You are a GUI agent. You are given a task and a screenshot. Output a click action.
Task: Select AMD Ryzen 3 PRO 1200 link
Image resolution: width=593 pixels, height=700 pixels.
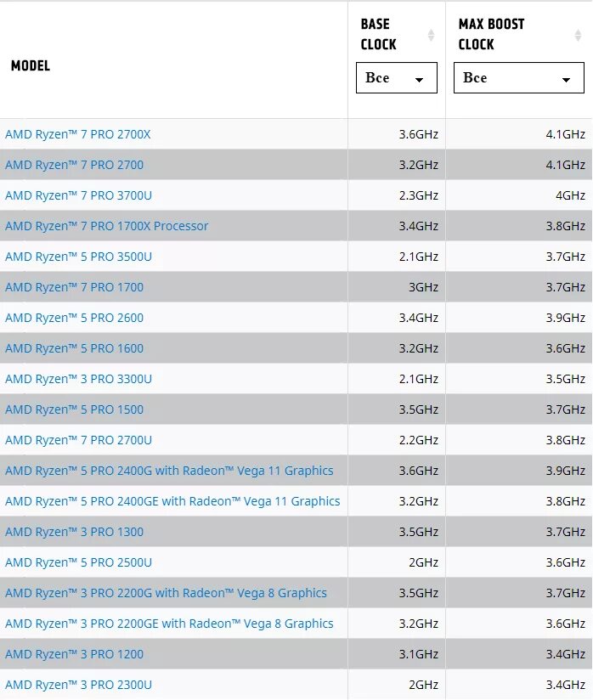[x=74, y=654]
